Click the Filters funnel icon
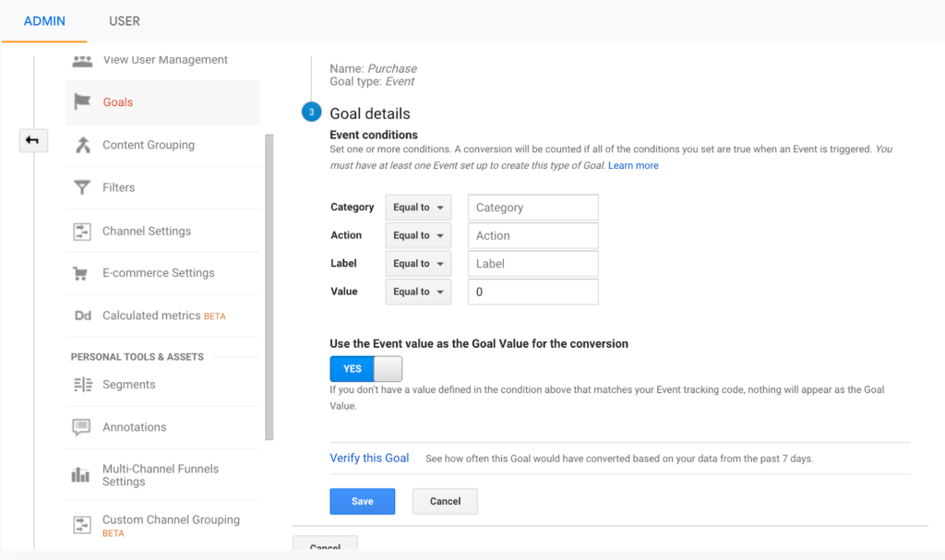 pyautogui.click(x=83, y=187)
